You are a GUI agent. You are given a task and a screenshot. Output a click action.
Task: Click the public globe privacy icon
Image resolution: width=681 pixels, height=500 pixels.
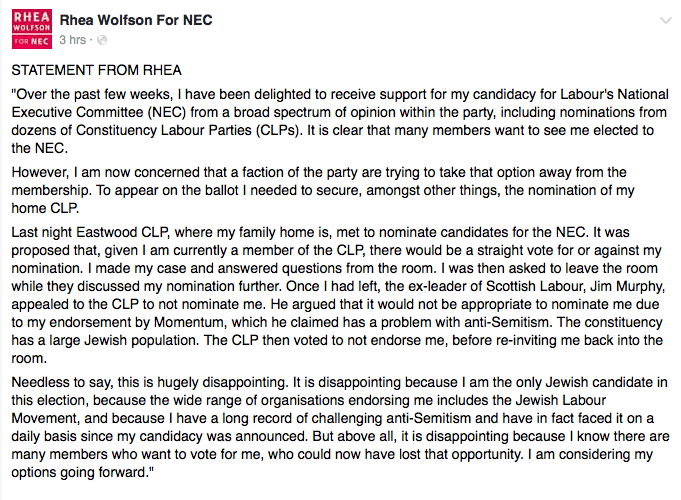(x=102, y=40)
